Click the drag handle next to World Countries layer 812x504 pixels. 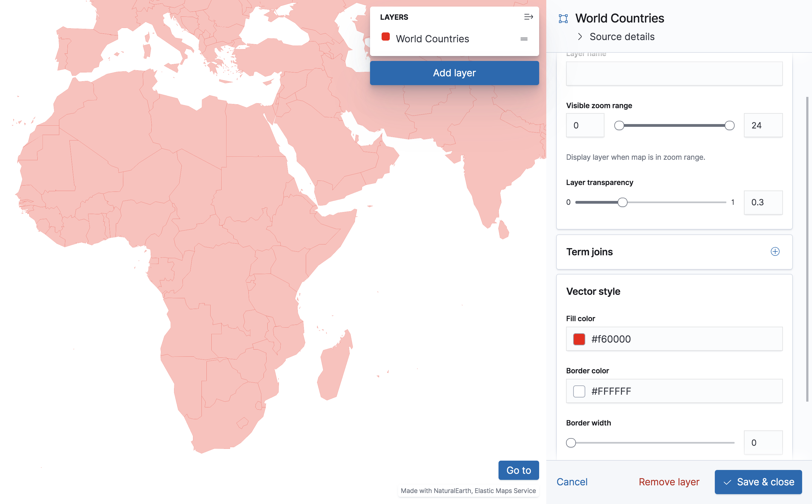coord(523,39)
